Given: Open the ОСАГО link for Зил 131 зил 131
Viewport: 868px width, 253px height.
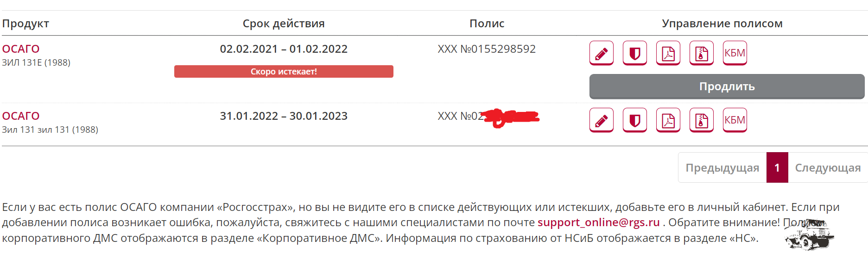Looking at the screenshot, I should [x=21, y=116].
